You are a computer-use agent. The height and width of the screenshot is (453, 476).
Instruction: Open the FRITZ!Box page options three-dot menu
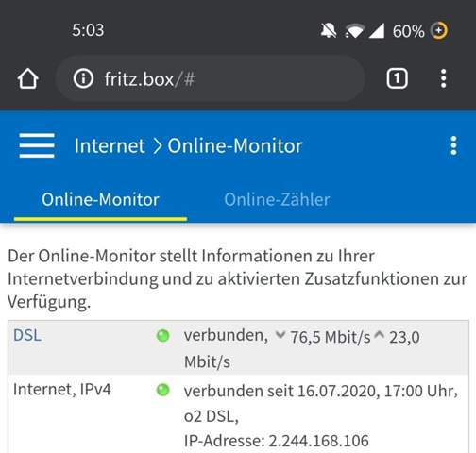[453, 145]
